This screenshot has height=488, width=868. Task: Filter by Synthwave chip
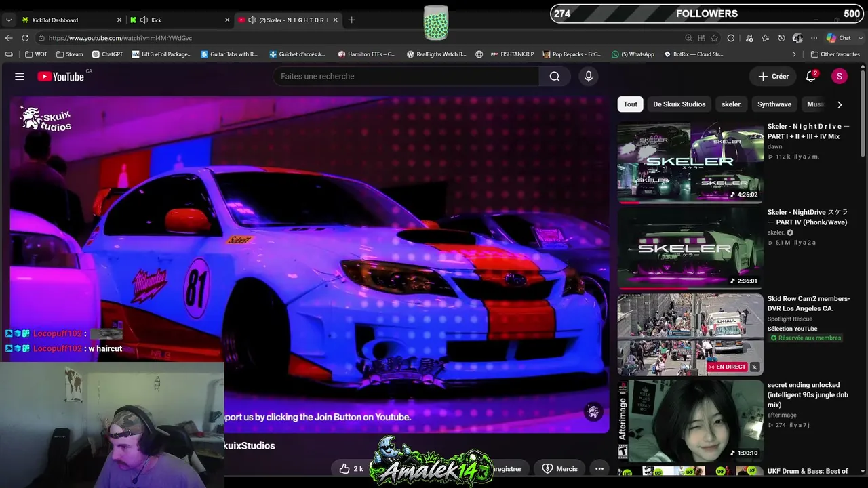click(774, 104)
